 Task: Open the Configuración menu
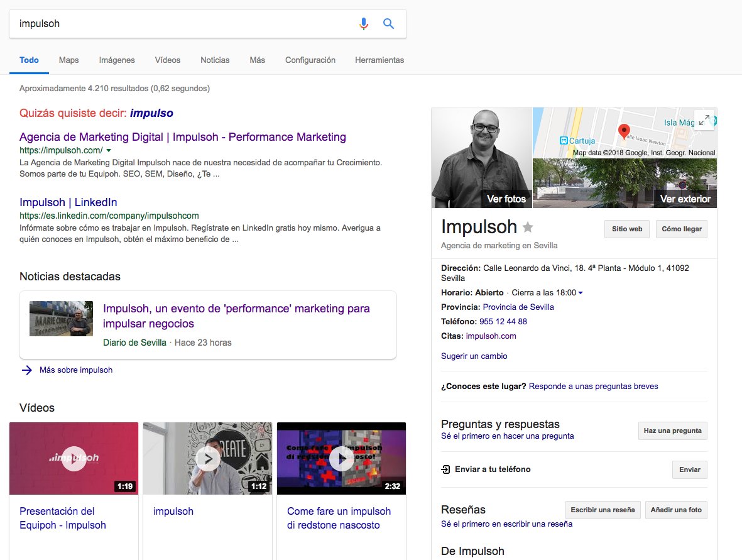tap(310, 60)
